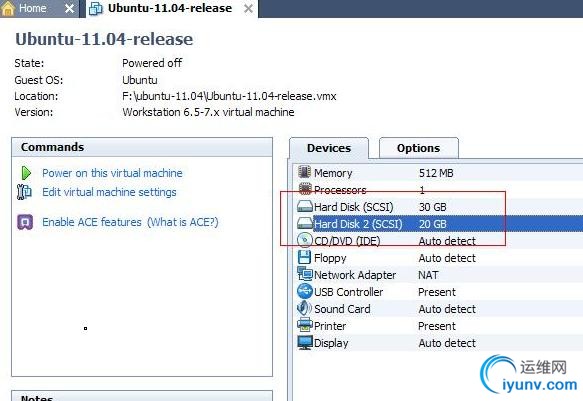Select the Hard Disk 2 (SCSI) label
The height and width of the screenshot is (401, 583).
358,224
